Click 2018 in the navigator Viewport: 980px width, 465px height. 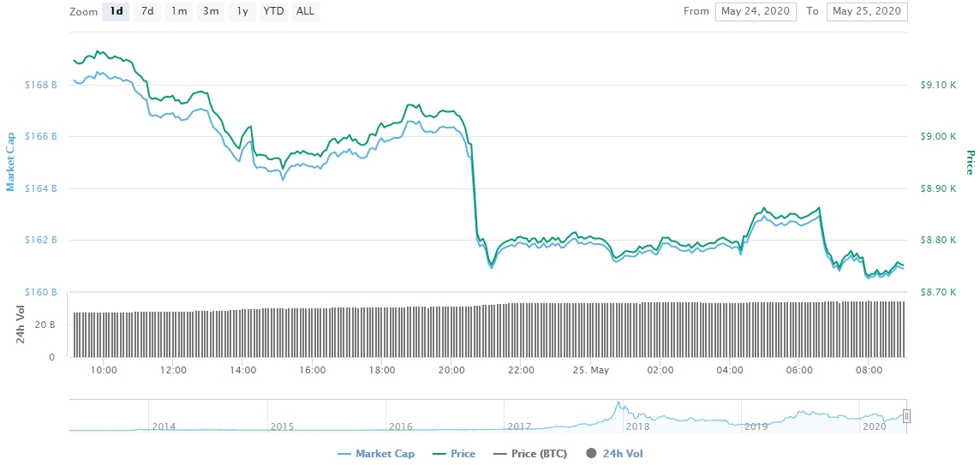(x=637, y=426)
